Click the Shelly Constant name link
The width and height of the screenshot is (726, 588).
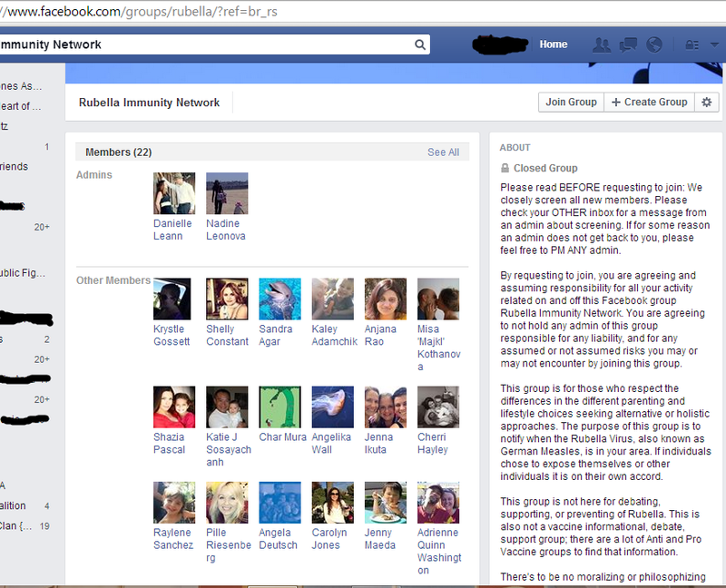click(x=228, y=335)
